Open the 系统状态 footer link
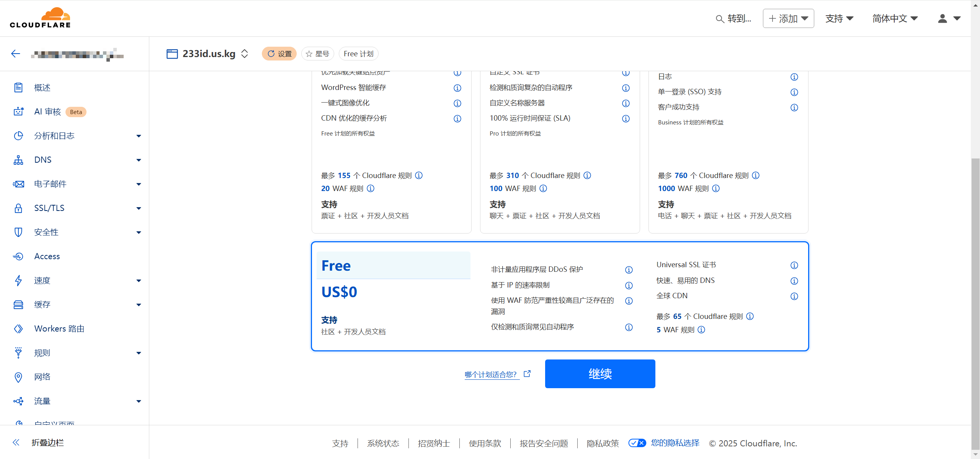The height and width of the screenshot is (459, 980). click(x=383, y=443)
